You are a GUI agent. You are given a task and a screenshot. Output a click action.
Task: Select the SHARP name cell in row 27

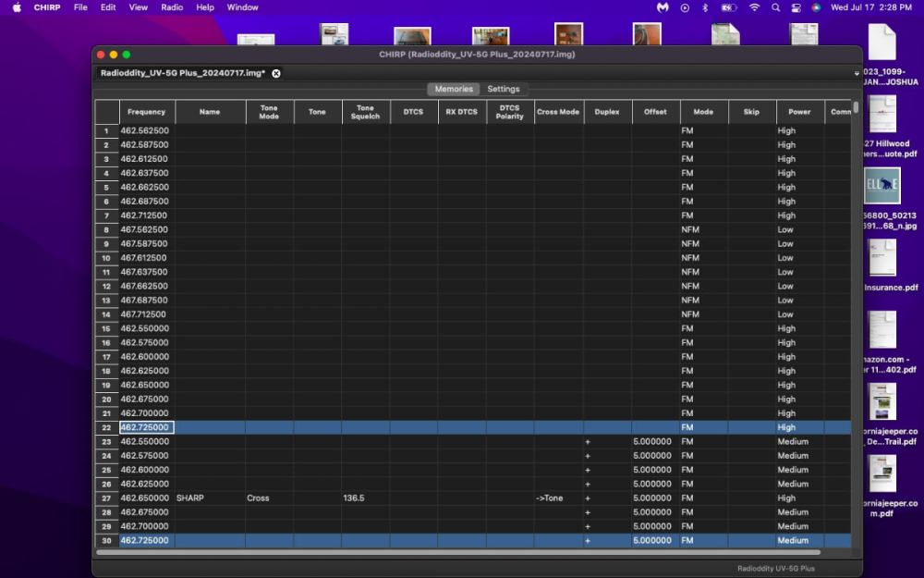tap(210, 498)
